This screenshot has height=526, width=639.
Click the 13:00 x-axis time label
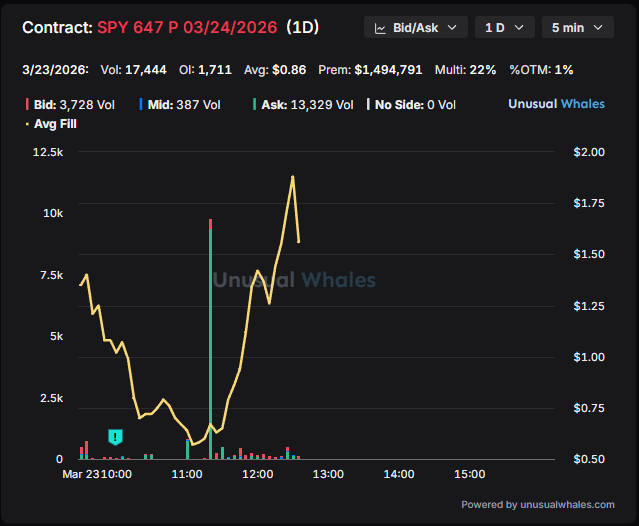tap(328, 474)
